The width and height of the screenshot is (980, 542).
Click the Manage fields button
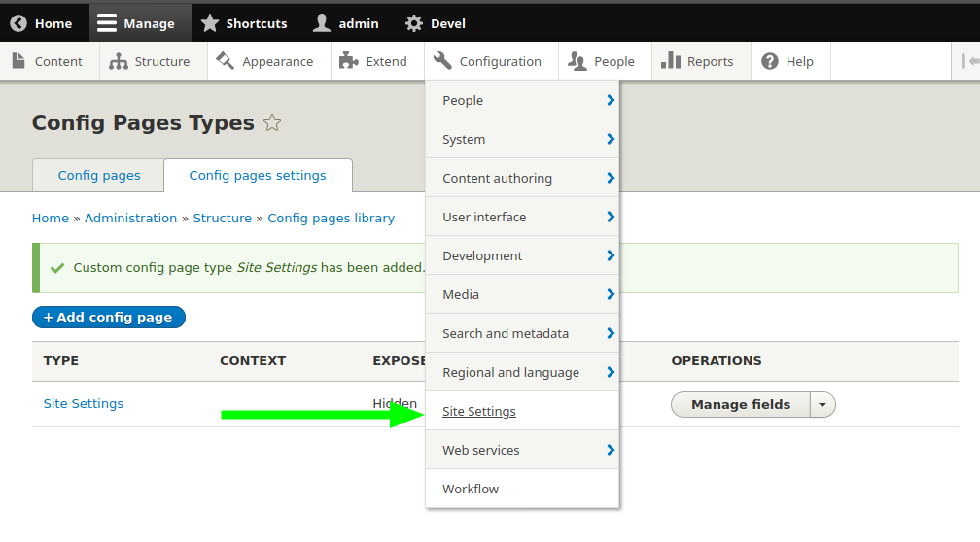[741, 405]
